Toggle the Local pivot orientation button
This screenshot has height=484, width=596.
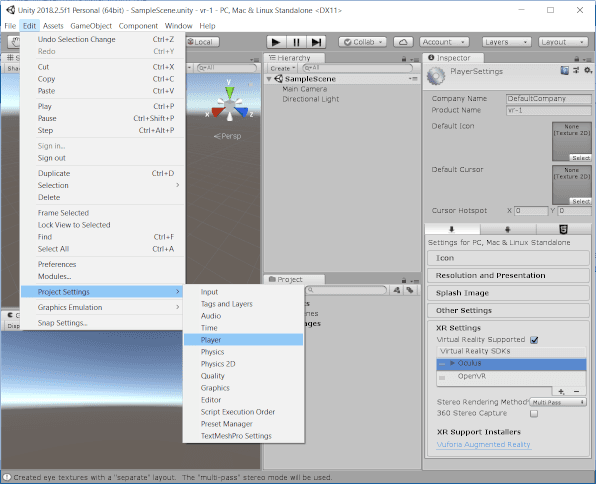(x=203, y=42)
